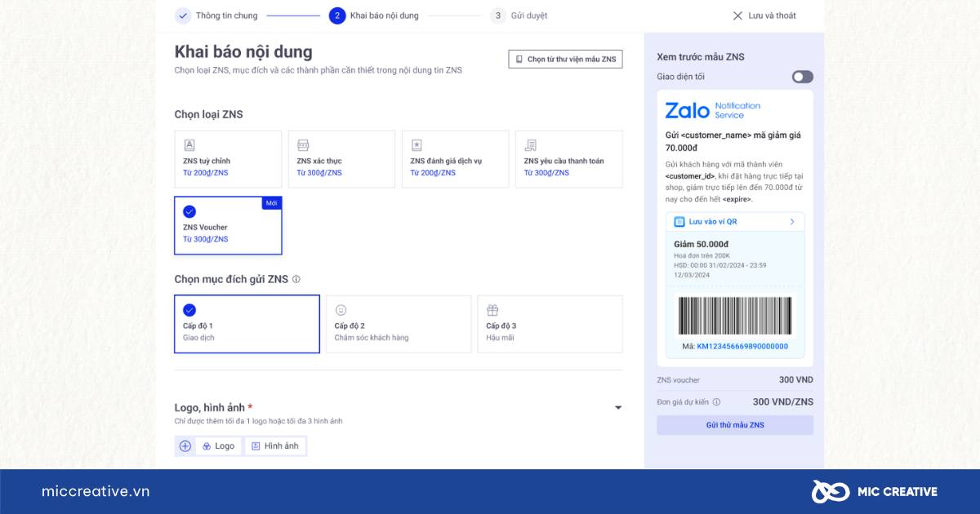The image size is (980, 514).
Task: Click the QR wallet icon in Lưu vào ví QR
Action: pos(679,221)
